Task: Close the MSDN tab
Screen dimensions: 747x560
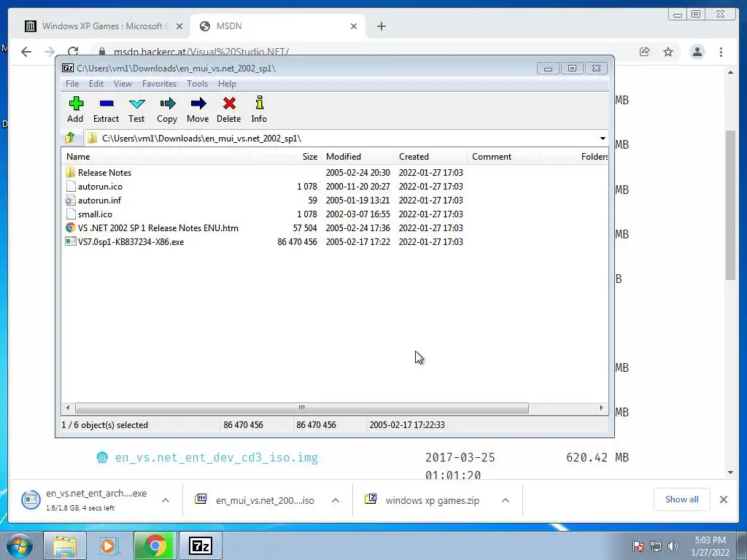Action: pyautogui.click(x=354, y=26)
